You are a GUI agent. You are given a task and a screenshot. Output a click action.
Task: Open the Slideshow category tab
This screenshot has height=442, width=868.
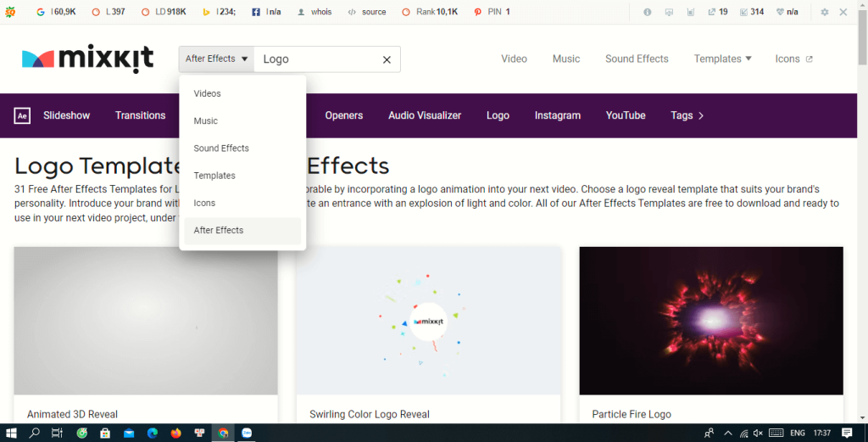[66, 115]
